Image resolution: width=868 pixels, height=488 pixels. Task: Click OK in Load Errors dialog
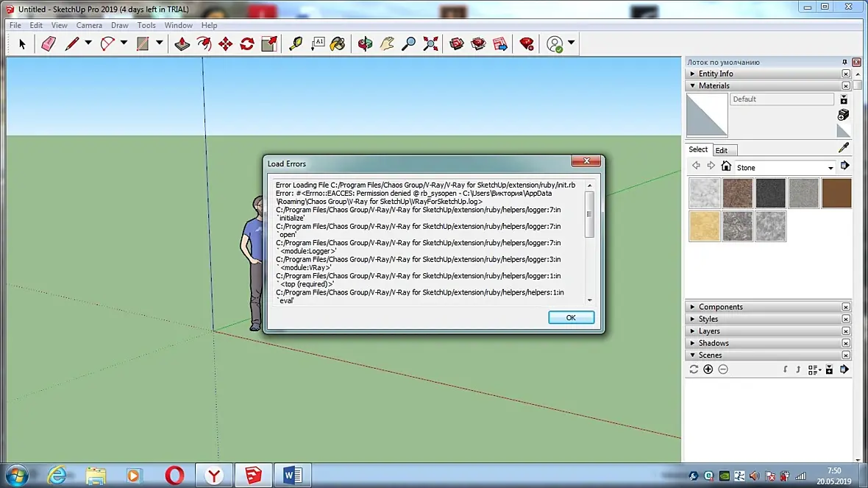point(572,317)
